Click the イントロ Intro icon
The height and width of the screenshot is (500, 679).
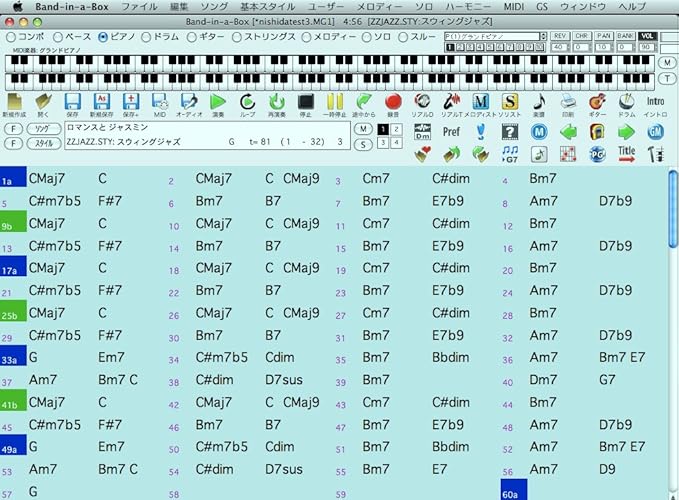pyautogui.click(x=655, y=105)
